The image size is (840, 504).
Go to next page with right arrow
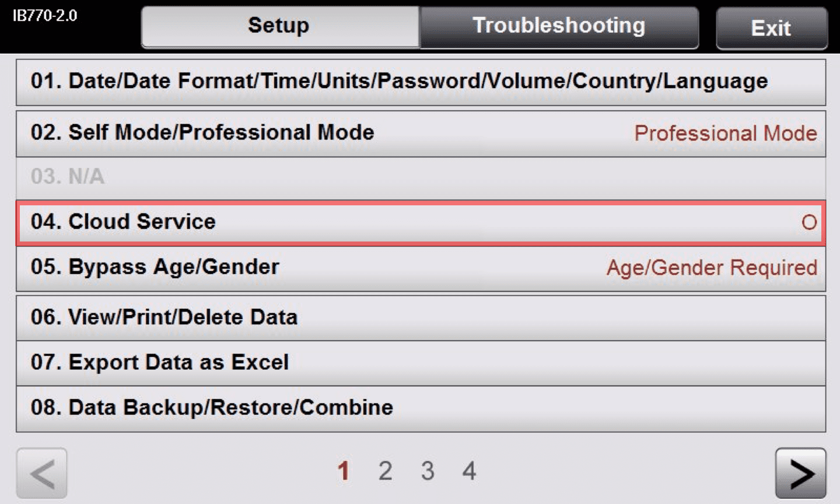click(x=800, y=473)
